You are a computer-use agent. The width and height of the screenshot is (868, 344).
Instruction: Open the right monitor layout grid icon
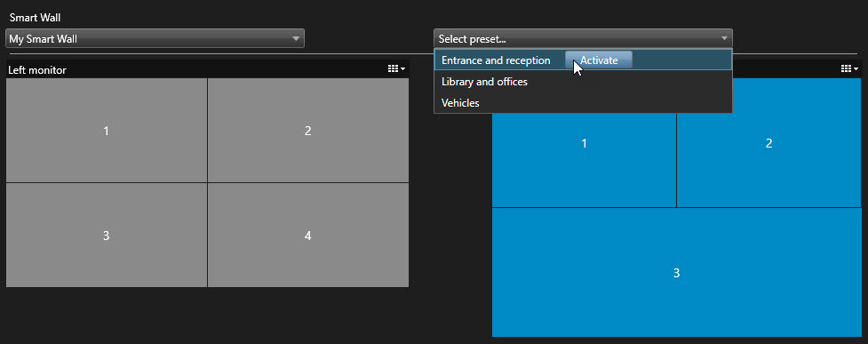click(849, 69)
